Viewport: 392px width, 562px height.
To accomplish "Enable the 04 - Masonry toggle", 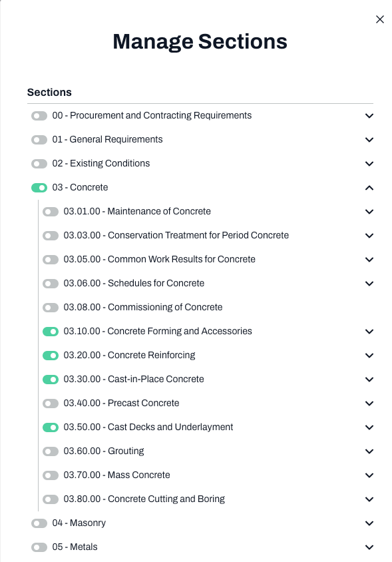I will point(39,523).
